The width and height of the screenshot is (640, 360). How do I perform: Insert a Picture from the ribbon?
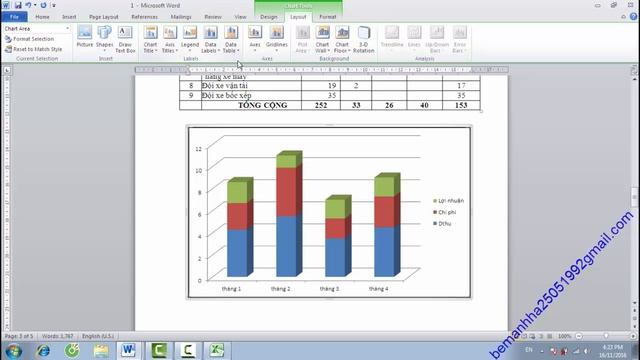click(x=84, y=37)
